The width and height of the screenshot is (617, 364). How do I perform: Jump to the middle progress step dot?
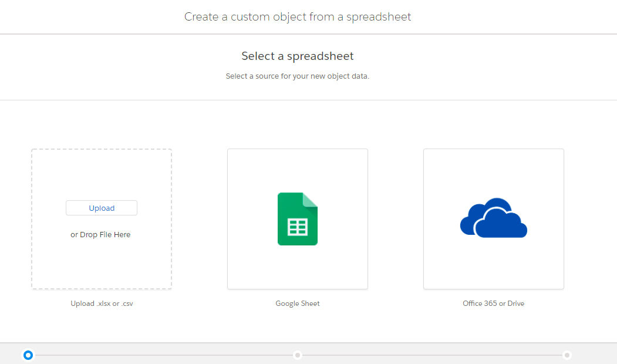click(298, 355)
